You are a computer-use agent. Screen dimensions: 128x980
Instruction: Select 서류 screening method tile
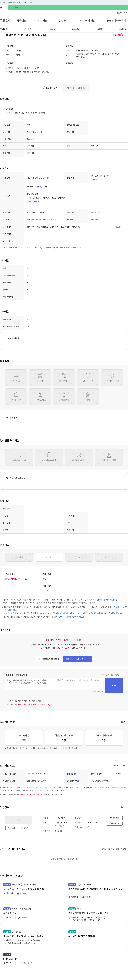[x=19, y=557]
